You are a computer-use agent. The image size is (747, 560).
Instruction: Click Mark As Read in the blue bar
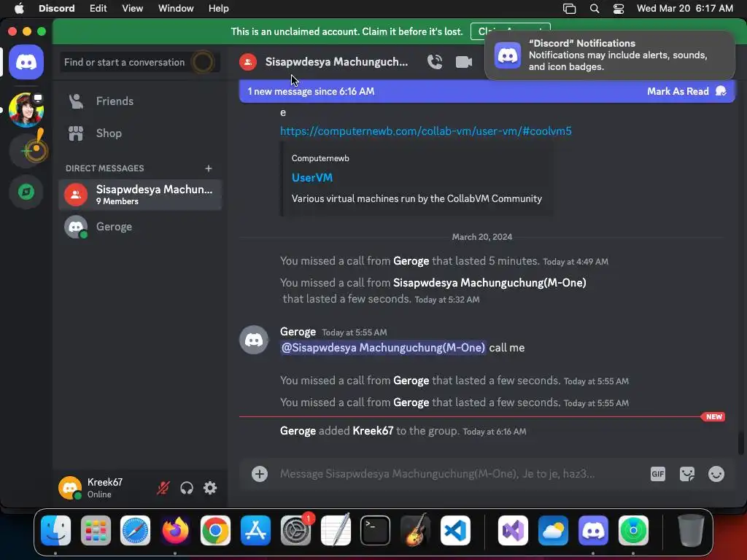click(x=686, y=91)
